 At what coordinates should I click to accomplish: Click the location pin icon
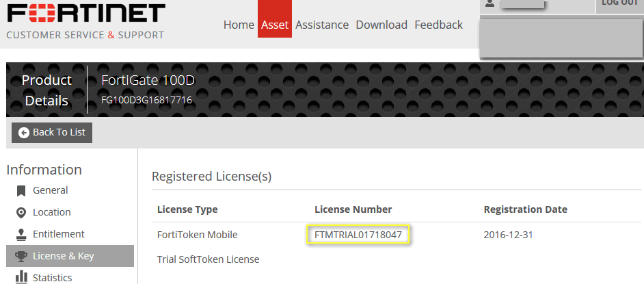[21, 212]
